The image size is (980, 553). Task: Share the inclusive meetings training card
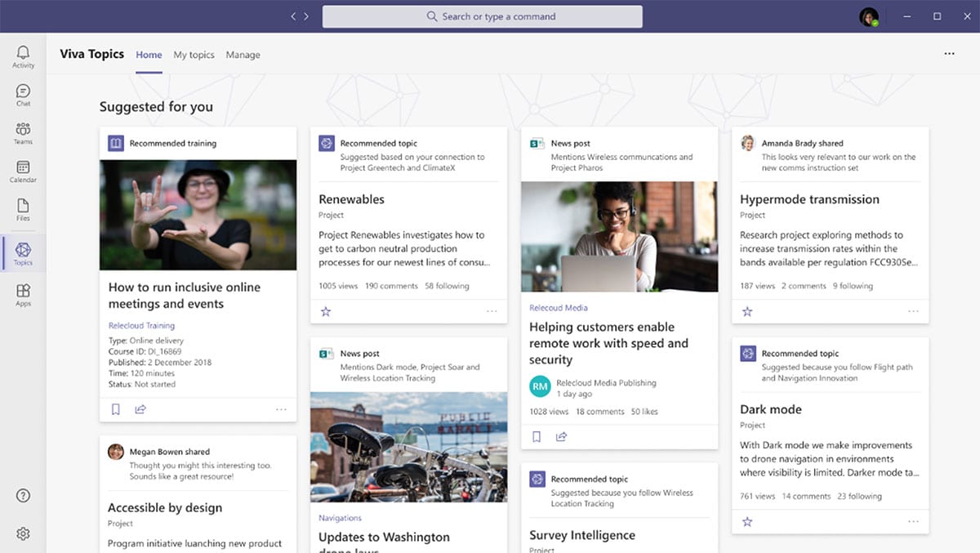[140, 409]
